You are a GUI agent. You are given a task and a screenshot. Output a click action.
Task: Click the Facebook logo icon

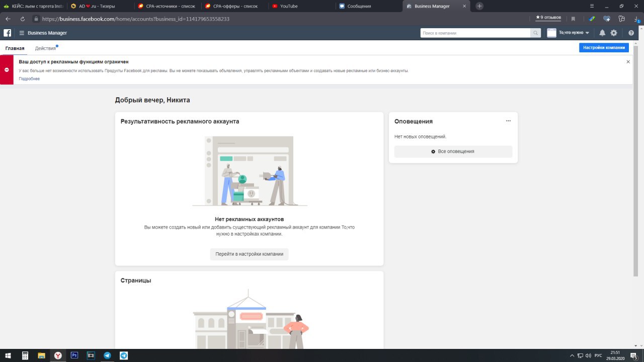(x=8, y=33)
